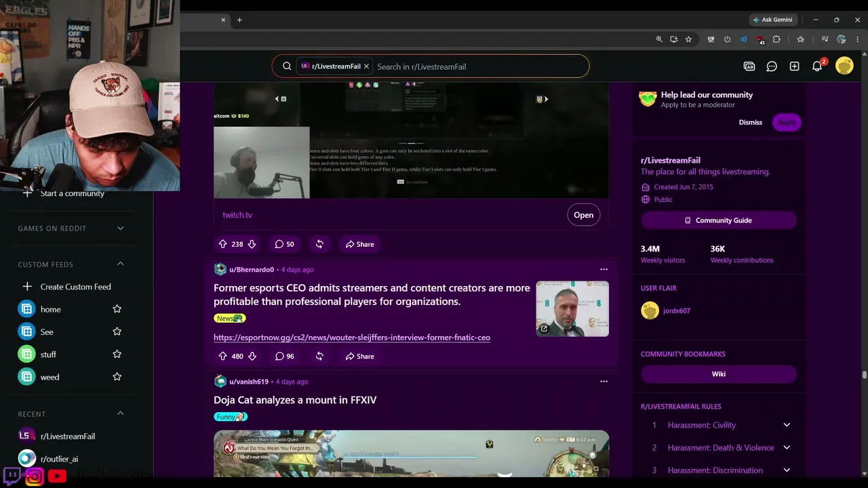
Task: Downvote the Former esports CEO post
Action: tap(252, 356)
